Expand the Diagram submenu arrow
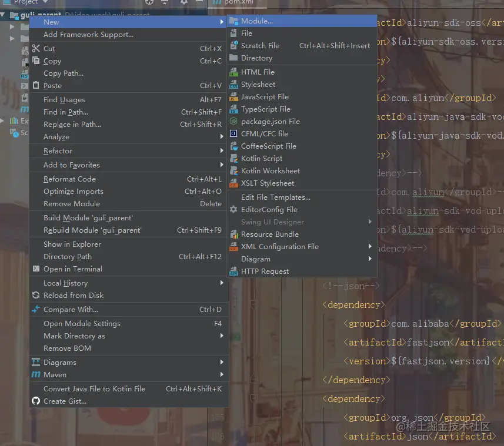This screenshot has width=504, height=446. click(370, 259)
